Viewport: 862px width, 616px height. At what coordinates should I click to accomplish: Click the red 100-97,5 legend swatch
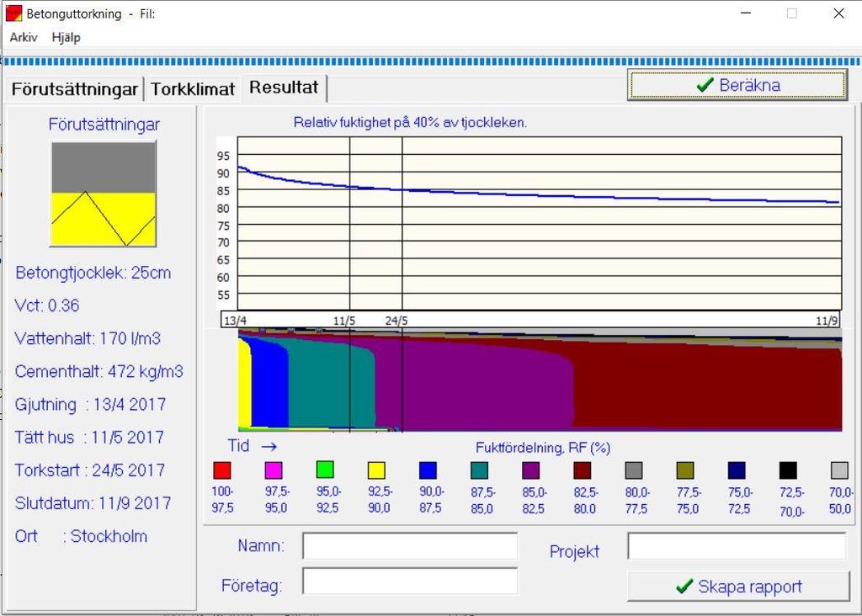pyautogui.click(x=222, y=470)
